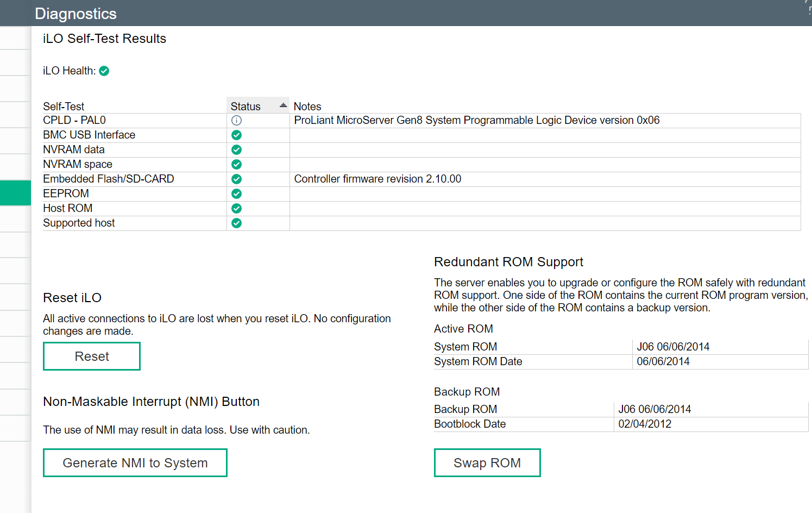Viewport: 812px width, 513px height.
Task: Click the NVRAM space status check icon
Action: [236, 164]
